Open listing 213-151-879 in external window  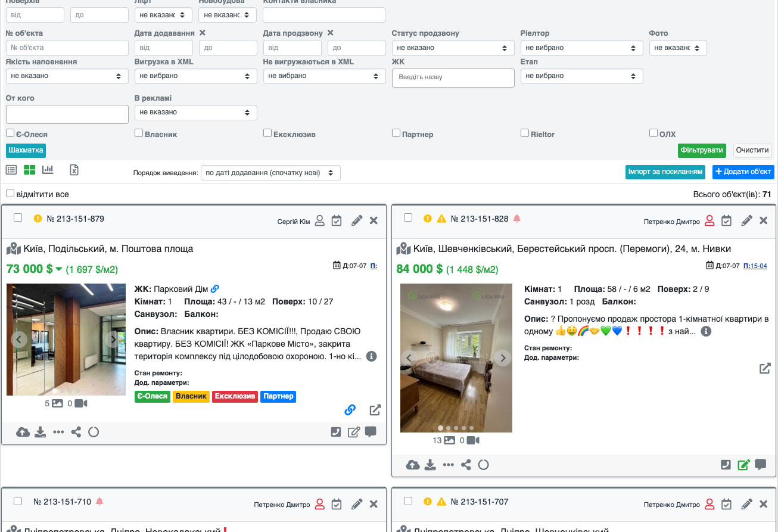tap(375, 410)
